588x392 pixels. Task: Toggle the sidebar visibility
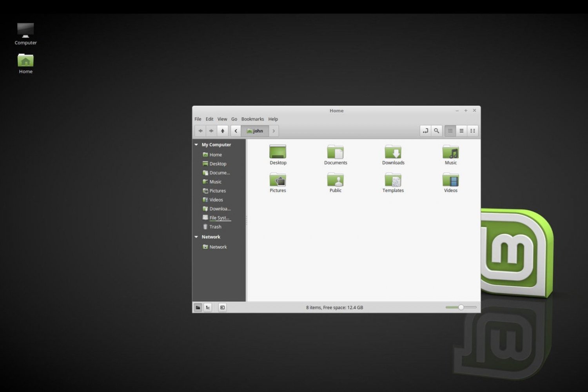pyautogui.click(x=222, y=307)
